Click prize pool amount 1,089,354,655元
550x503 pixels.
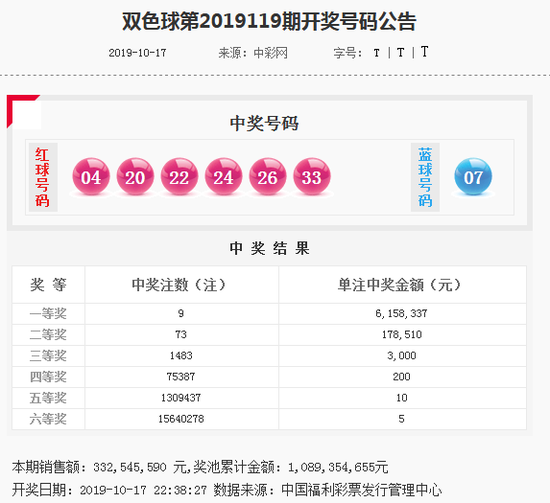[x=338, y=467]
